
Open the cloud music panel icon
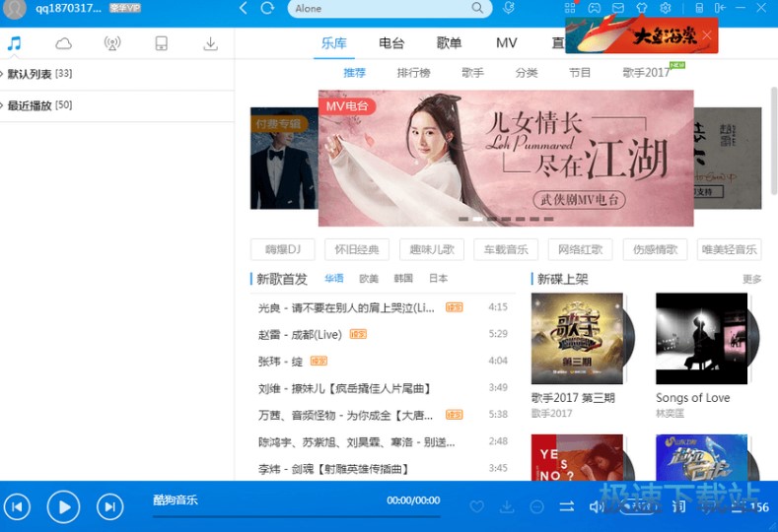[x=63, y=44]
